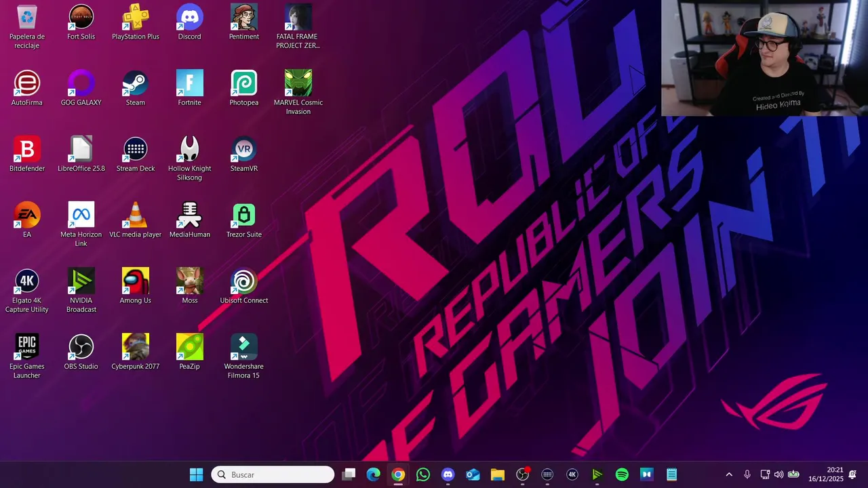Viewport: 868px width, 488px height.
Task: Select the Hollow Knight Silksong shortcut
Action: [190, 159]
